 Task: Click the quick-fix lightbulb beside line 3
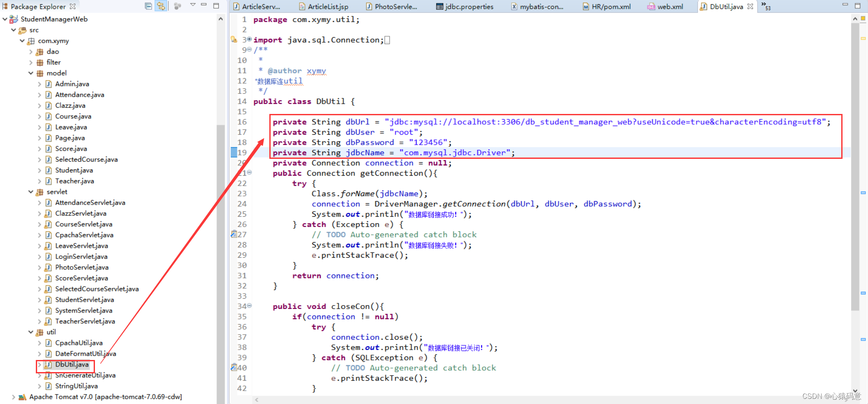click(234, 40)
